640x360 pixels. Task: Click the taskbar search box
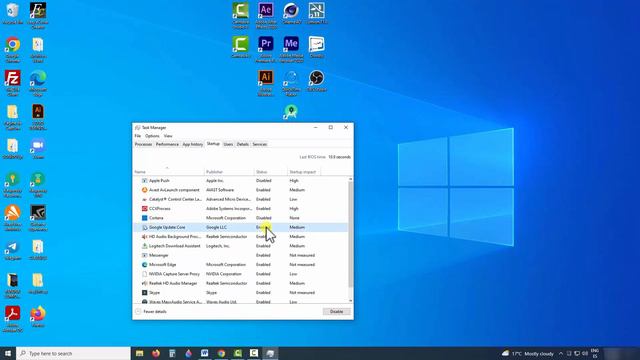click(73, 353)
